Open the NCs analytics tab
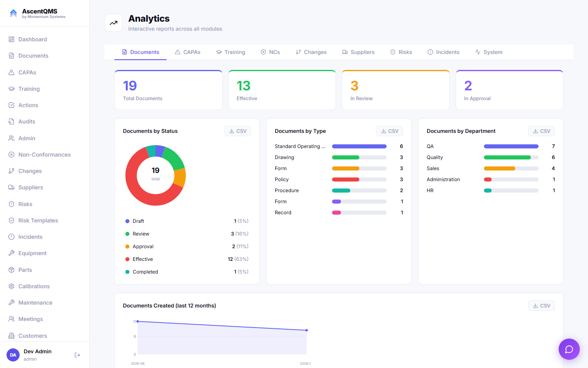The width and height of the screenshot is (588, 368). click(270, 52)
